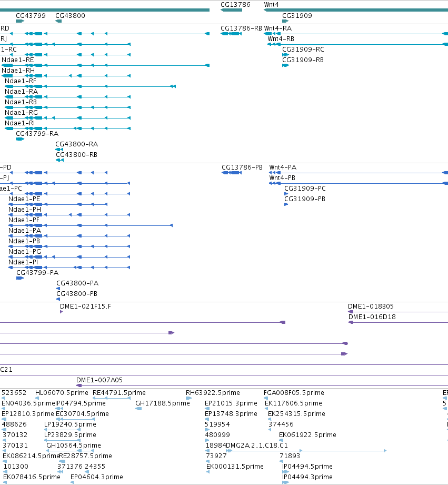Click EST EC30704.5prime
Image resolution: width=448 pixels, height=485 pixels.
(82, 413)
